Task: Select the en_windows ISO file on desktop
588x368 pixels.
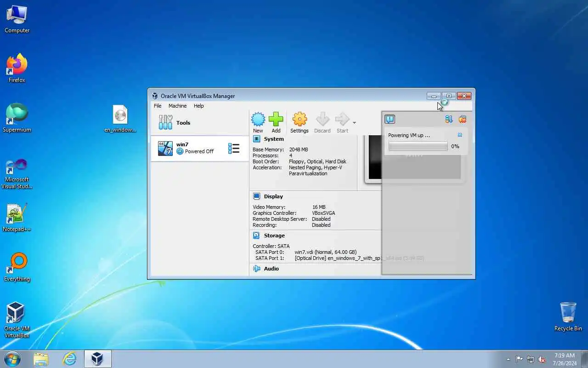Action: [x=120, y=119]
